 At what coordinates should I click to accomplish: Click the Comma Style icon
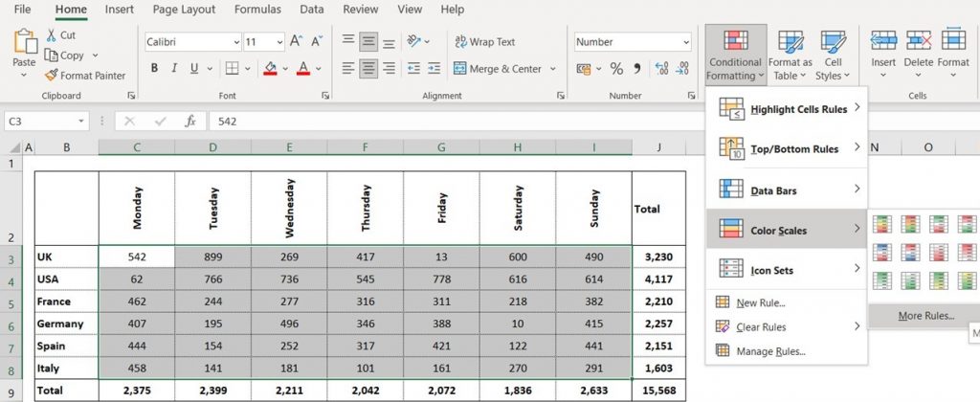tap(636, 69)
